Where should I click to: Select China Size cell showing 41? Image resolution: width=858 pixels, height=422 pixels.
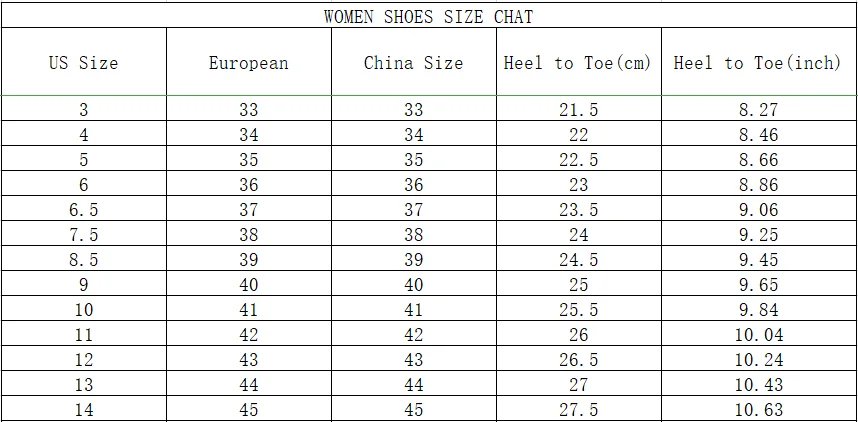click(413, 310)
